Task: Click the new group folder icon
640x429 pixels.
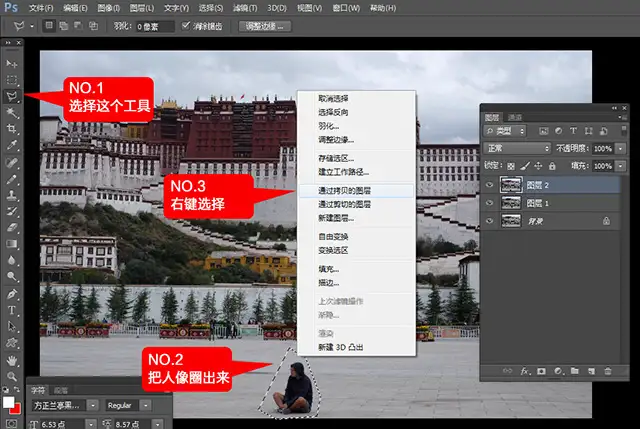Action: point(575,371)
